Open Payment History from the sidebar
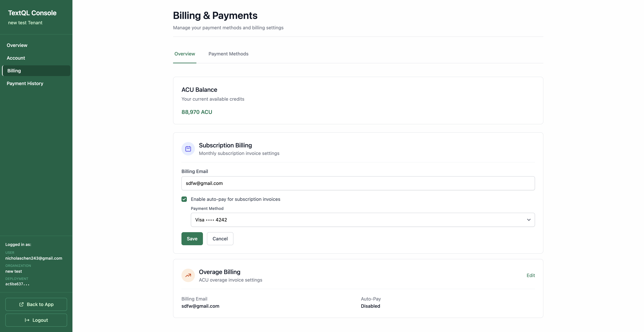Viewport: 644px width, 332px height. click(25, 83)
